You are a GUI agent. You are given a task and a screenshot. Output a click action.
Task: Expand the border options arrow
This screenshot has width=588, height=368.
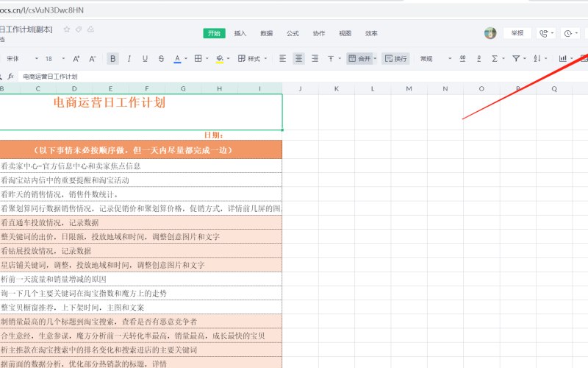coord(207,59)
